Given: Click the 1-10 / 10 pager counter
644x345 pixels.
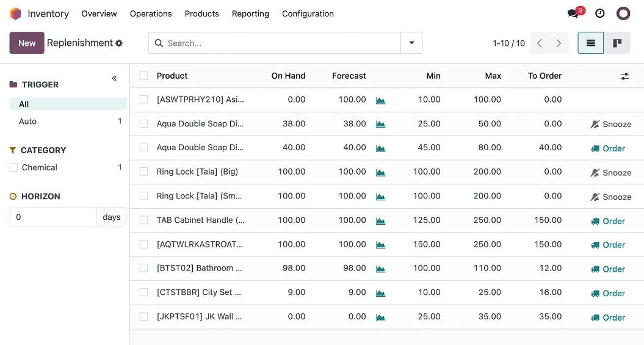Looking at the screenshot, I should pos(509,43).
